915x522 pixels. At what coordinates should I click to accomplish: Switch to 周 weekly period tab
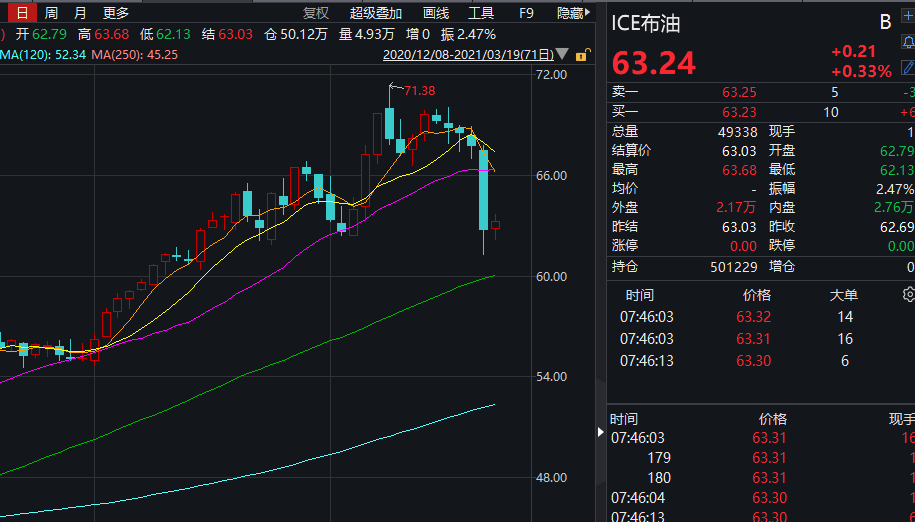coord(51,13)
